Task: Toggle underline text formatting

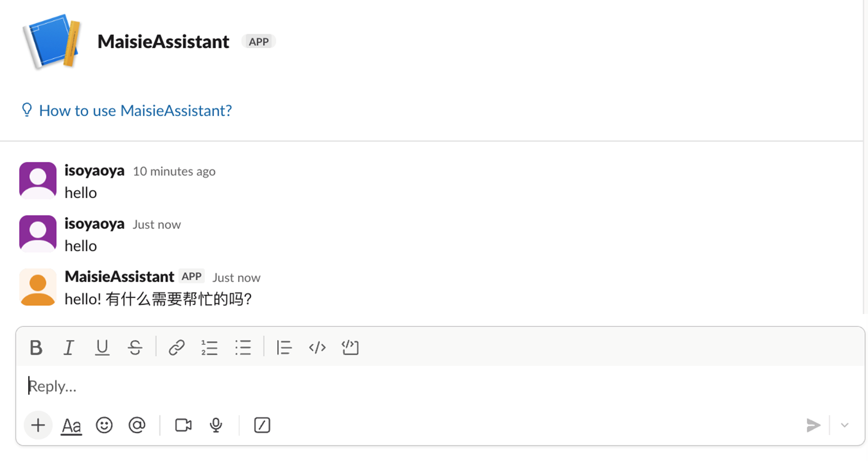Action: tap(102, 347)
